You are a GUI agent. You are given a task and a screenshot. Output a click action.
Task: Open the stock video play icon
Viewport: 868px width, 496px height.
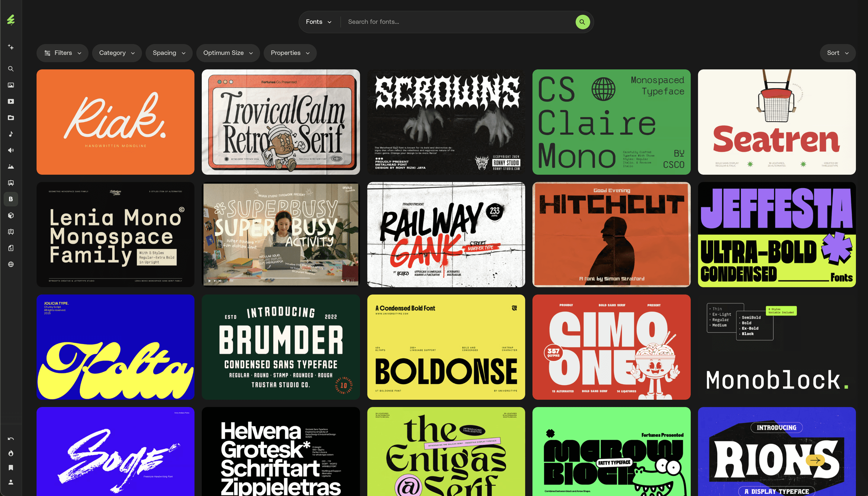(11, 101)
